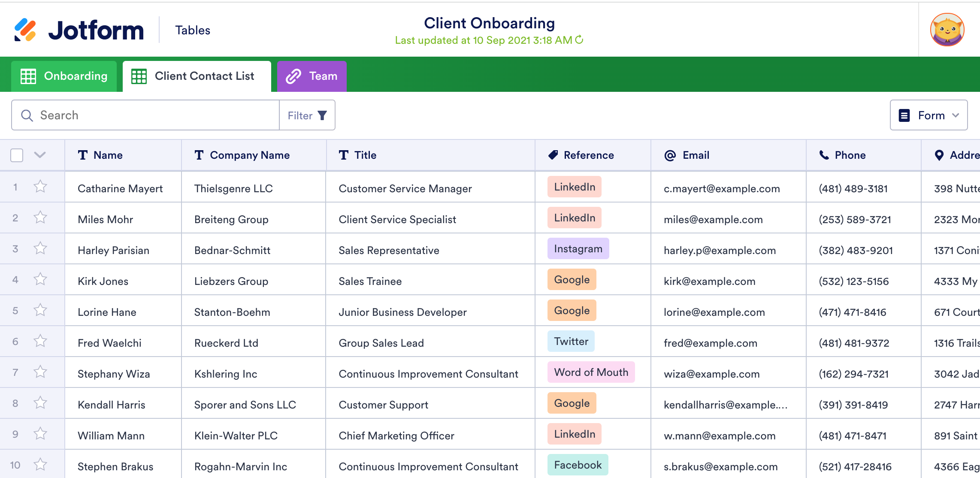Click the tag icon in Reference header
Viewport: 980px width, 478px height.
point(553,155)
